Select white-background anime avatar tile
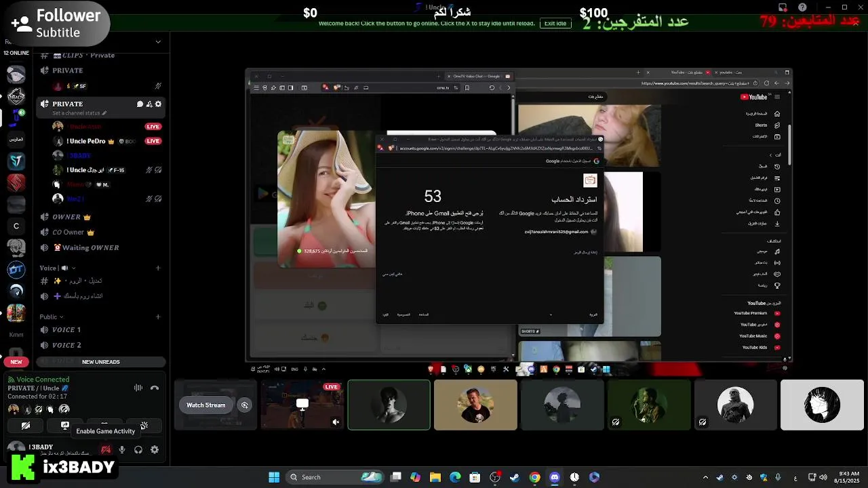 click(822, 405)
